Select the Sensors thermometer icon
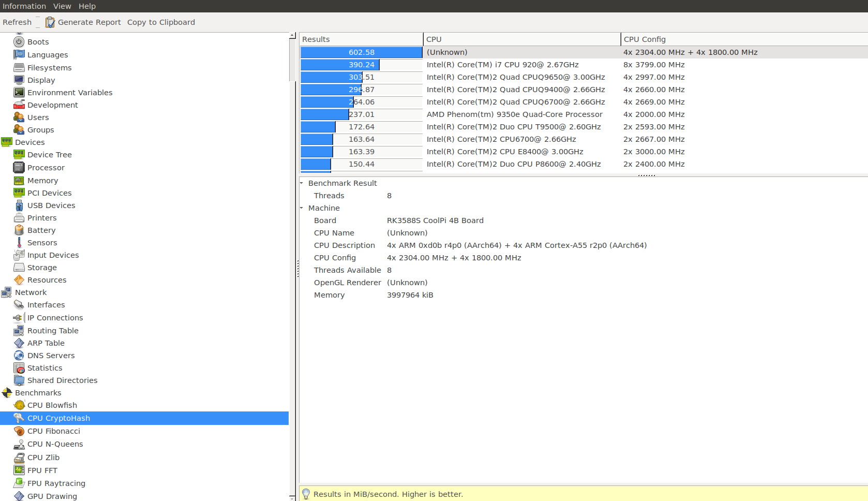The height and width of the screenshot is (501, 868). coord(19,243)
